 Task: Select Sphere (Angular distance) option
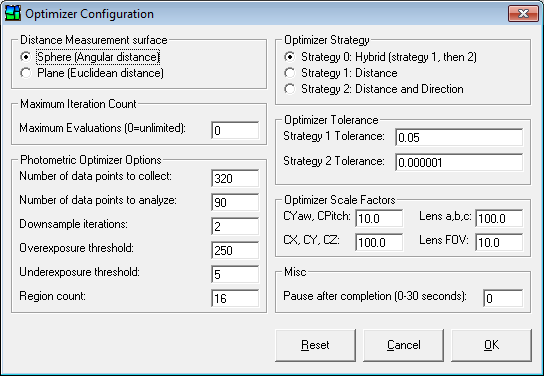click(26, 57)
